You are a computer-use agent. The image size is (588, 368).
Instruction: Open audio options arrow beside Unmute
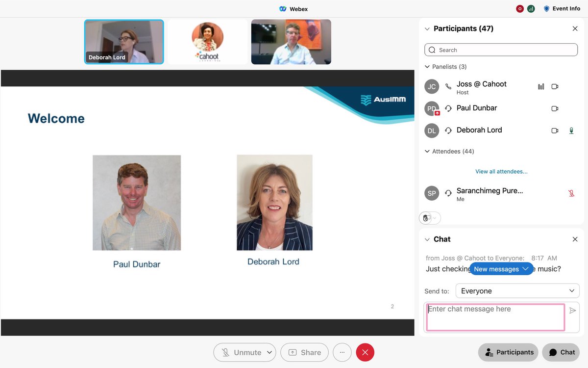pyautogui.click(x=269, y=352)
